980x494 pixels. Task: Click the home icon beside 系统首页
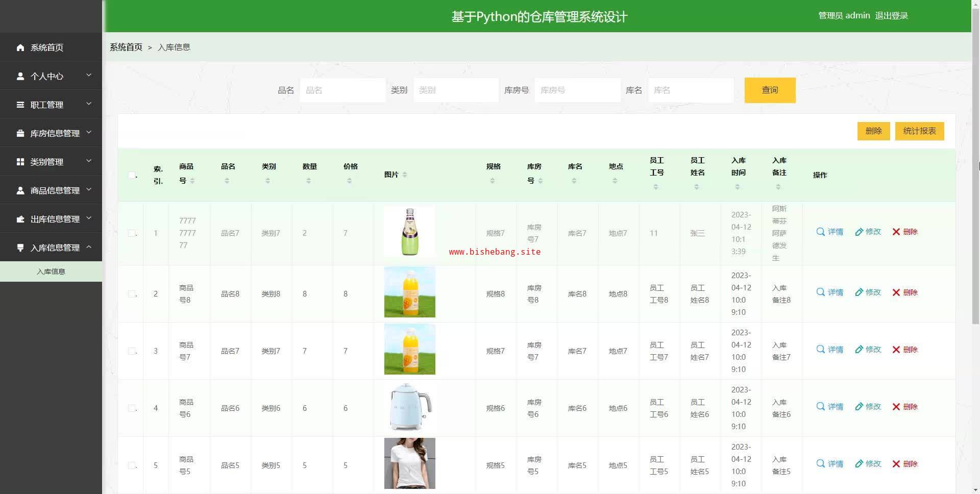tap(20, 47)
